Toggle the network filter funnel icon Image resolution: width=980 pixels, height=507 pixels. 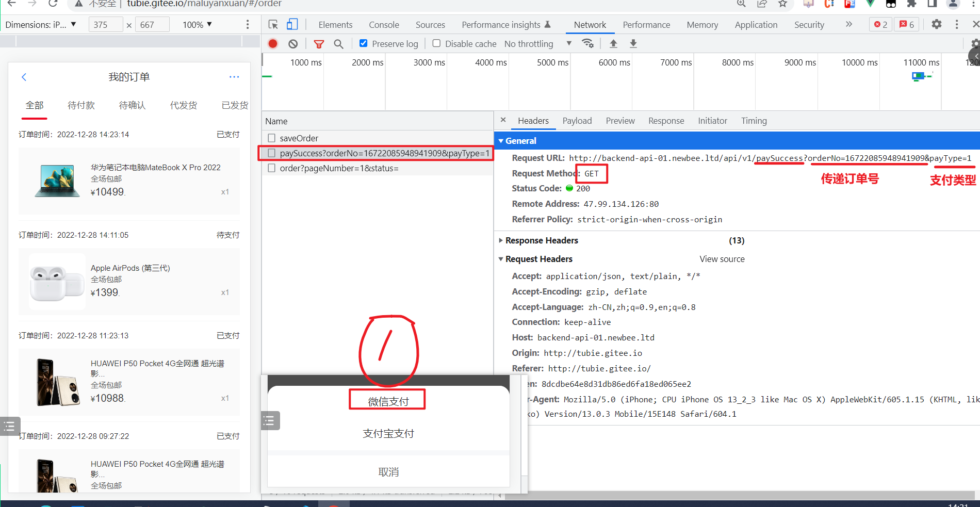coord(319,44)
